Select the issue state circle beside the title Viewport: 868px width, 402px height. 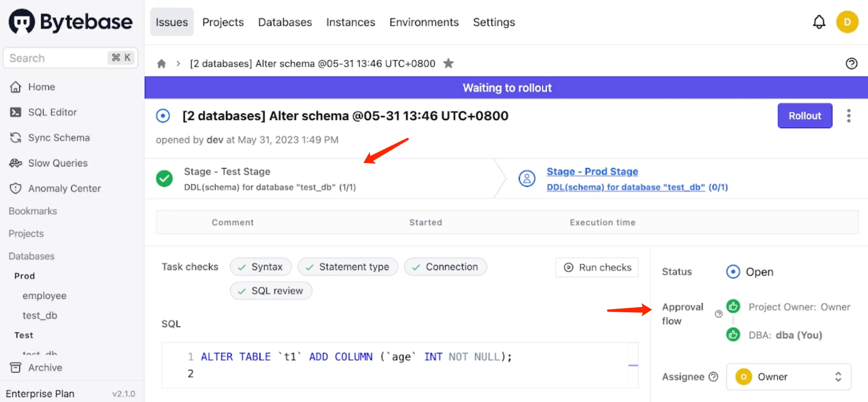pos(163,116)
